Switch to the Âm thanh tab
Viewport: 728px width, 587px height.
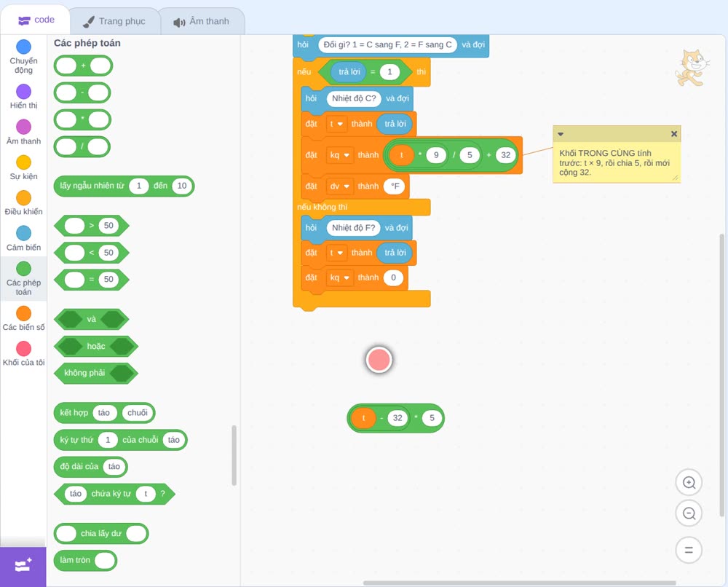point(202,21)
